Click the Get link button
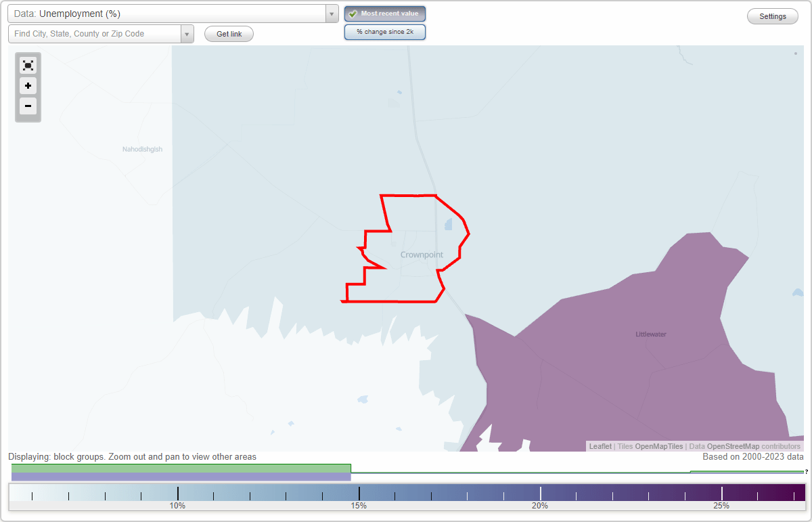812x522 pixels. coord(229,34)
